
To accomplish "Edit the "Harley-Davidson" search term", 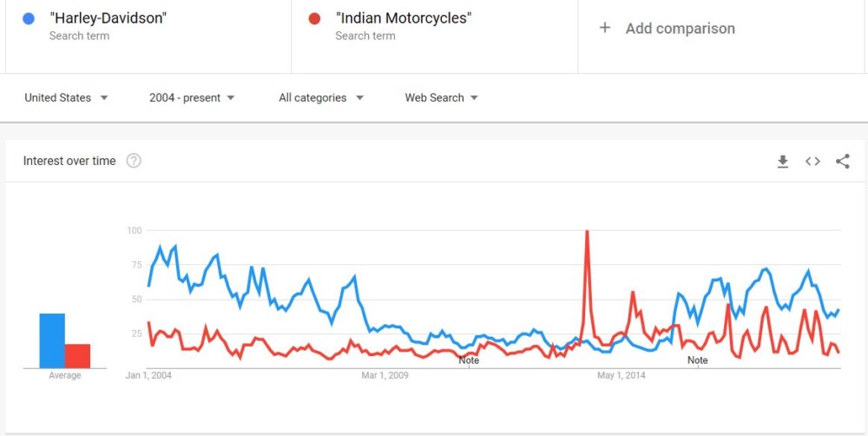I will (108, 18).
